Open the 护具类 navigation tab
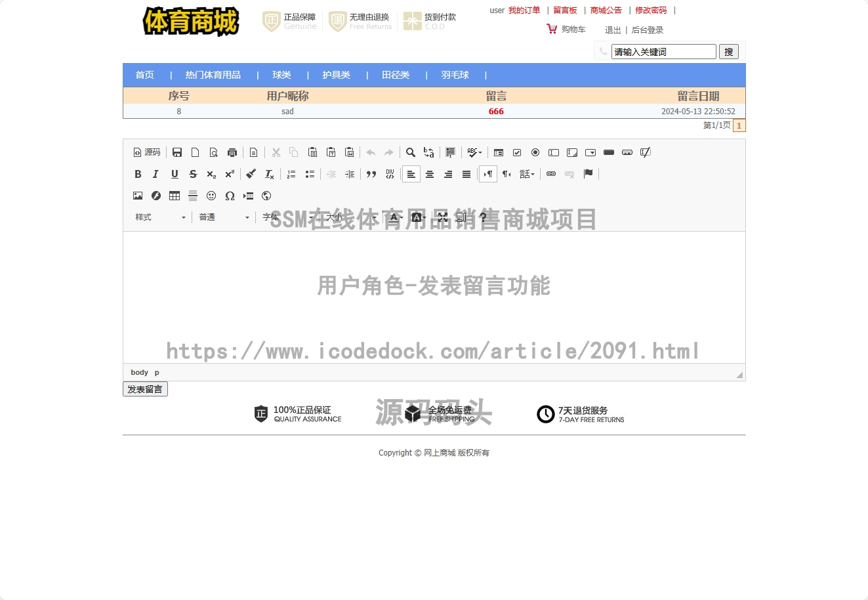The height and width of the screenshot is (600, 868). tap(337, 75)
